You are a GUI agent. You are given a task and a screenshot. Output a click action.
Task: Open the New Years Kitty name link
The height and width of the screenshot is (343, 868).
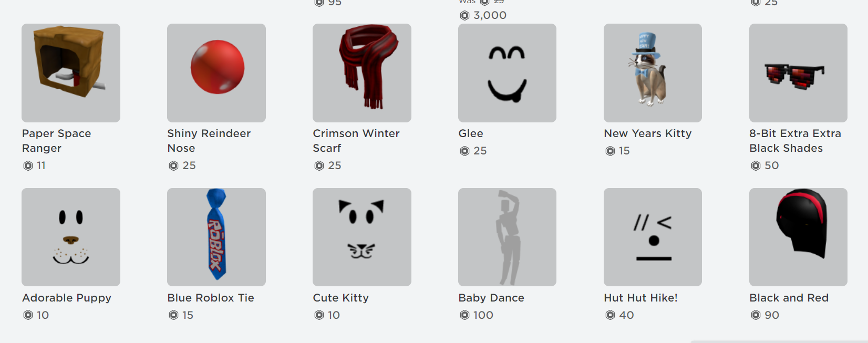click(x=648, y=133)
